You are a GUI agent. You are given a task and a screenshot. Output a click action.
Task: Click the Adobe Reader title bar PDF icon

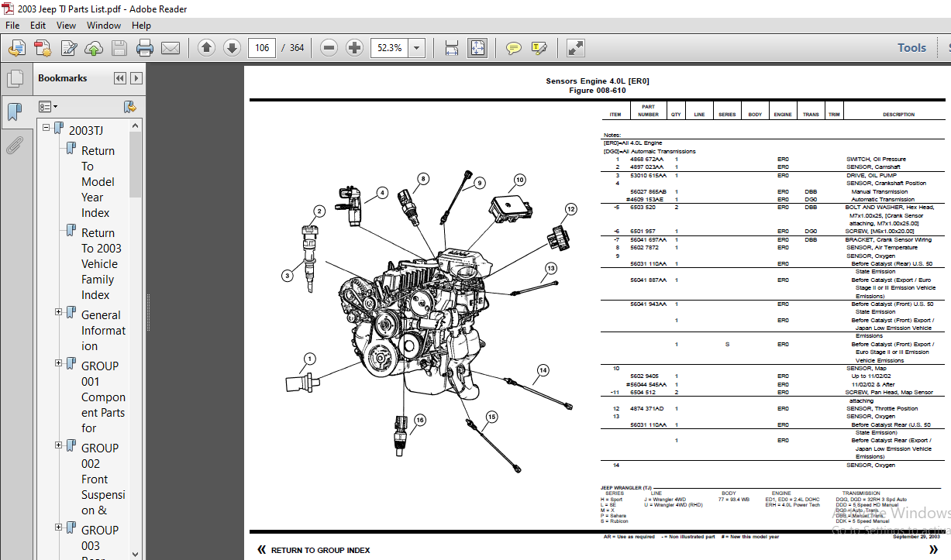tap(9, 9)
